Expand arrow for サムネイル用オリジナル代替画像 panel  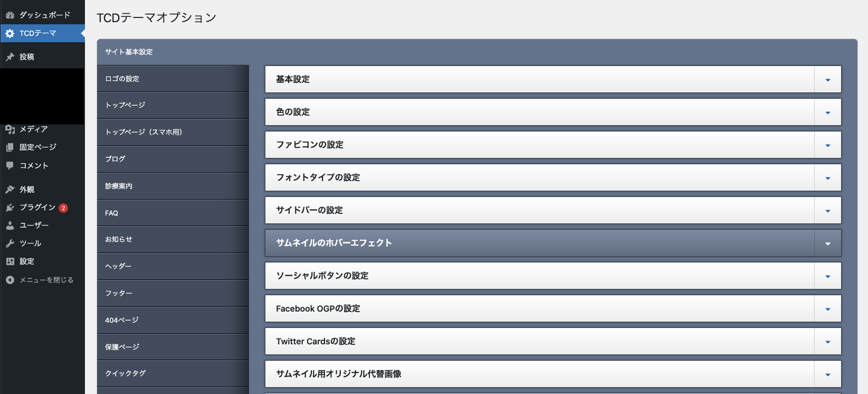click(828, 374)
